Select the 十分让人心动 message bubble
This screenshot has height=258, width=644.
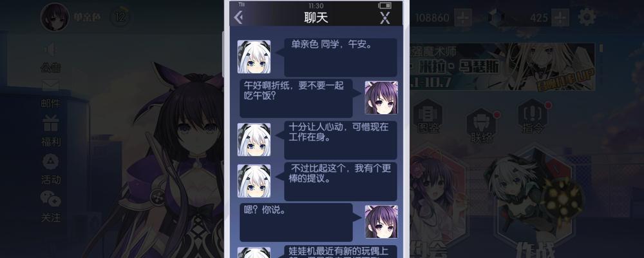[x=341, y=140]
